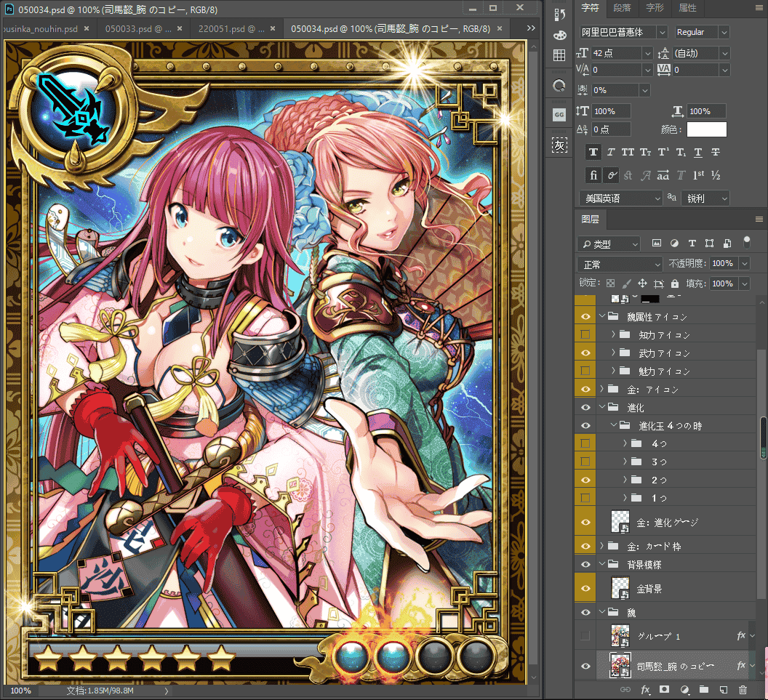
Task: Switch to the 字形 panel tab
Action: pos(655,8)
